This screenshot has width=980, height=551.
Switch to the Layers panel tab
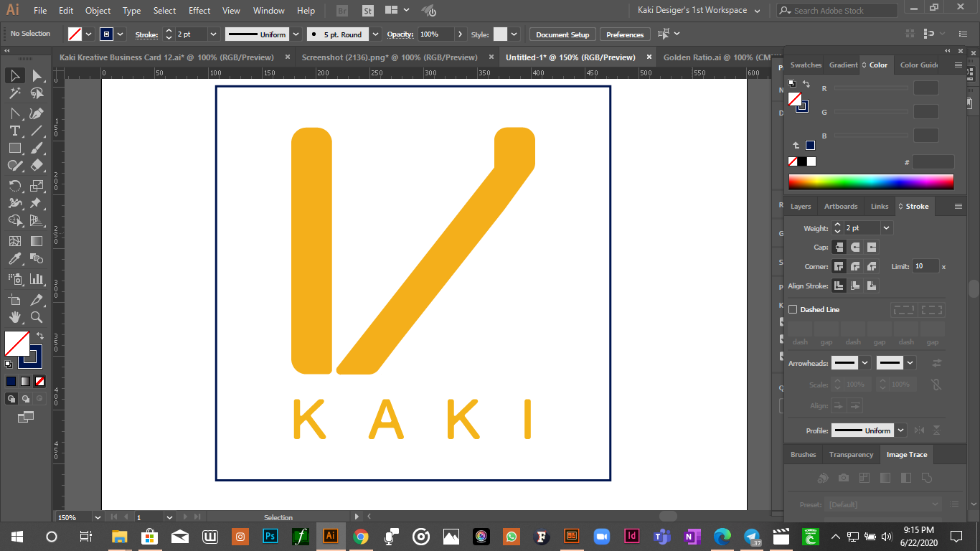pos(801,206)
